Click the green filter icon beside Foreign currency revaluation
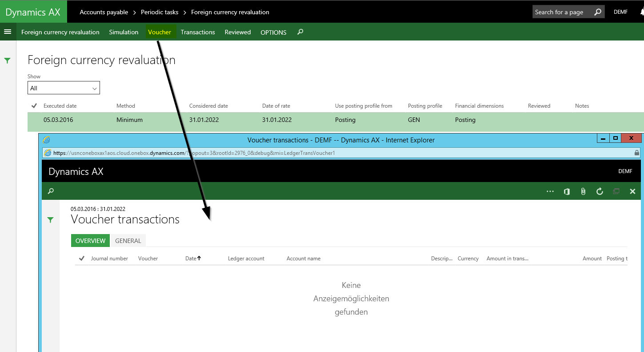Viewport: 644px width, 352px height. coord(8,61)
